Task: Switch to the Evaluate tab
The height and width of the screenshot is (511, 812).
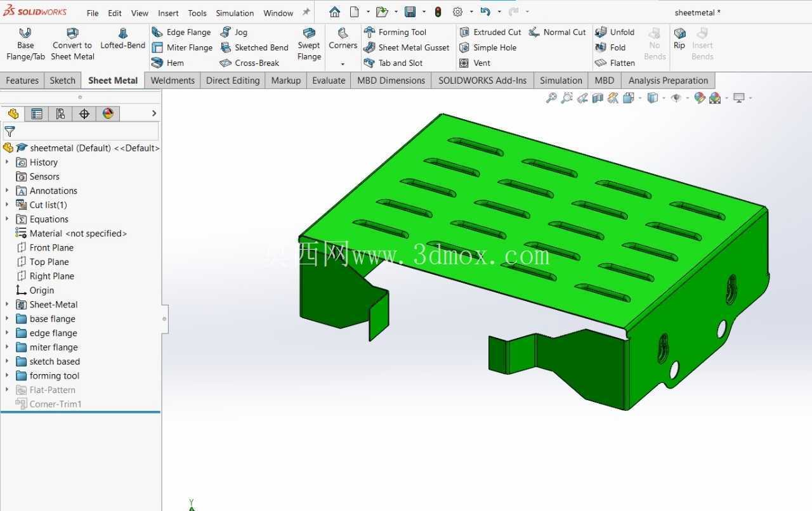Action: click(x=329, y=81)
